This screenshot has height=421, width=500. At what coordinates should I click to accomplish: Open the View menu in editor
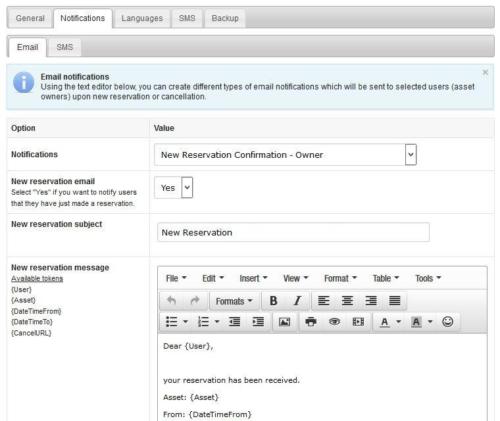tap(296, 278)
